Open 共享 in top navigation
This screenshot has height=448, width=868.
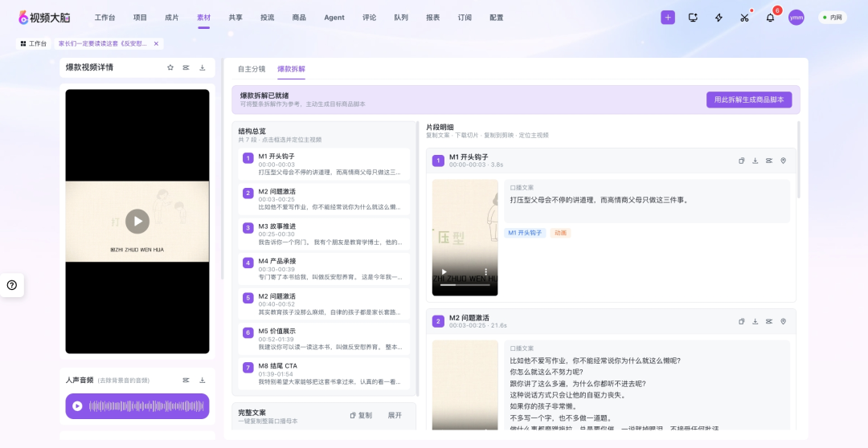(x=235, y=18)
